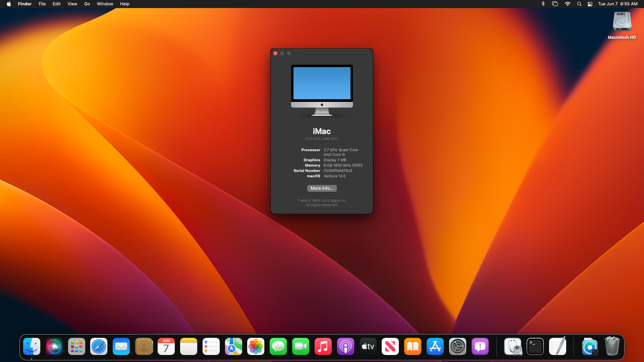The width and height of the screenshot is (644, 362).
Task: Open the Photos app icon
Action: click(x=256, y=347)
